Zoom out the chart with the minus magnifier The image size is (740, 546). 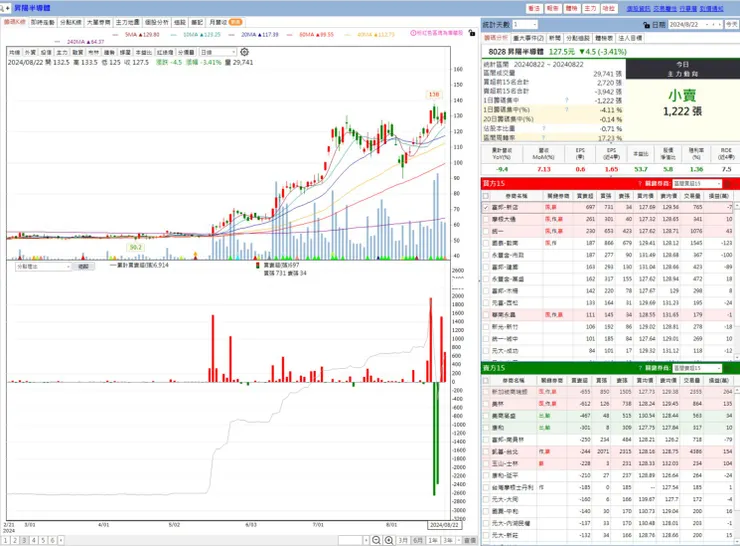[x=376, y=540]
